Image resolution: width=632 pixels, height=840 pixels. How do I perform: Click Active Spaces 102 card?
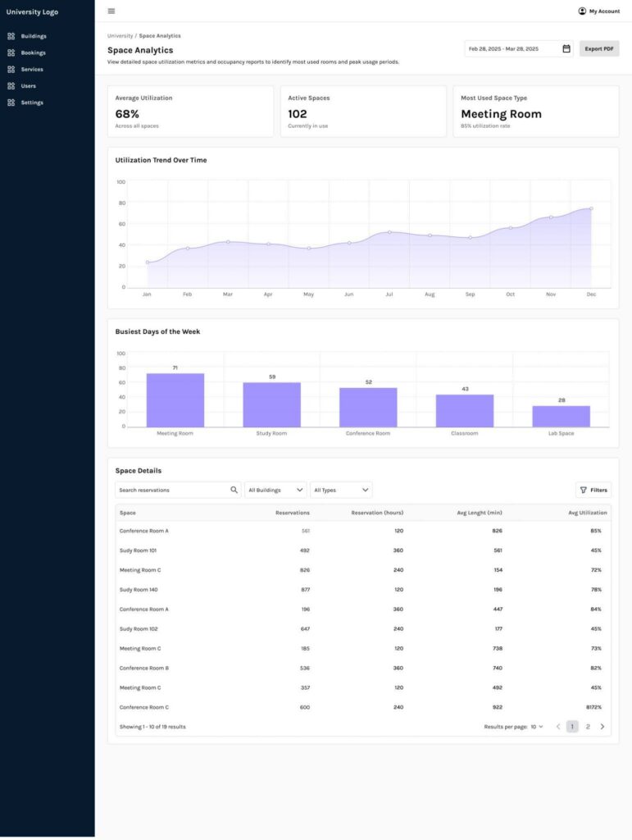click(x=363, y=112)
